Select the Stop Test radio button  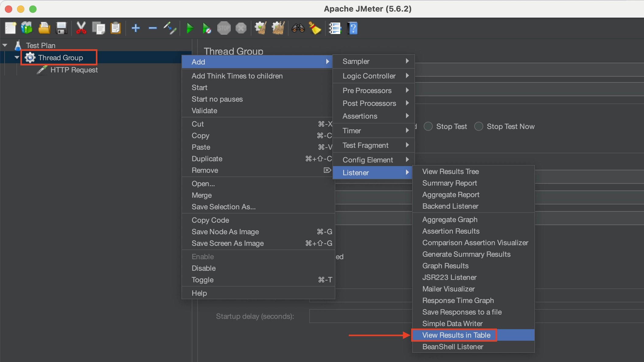tap(428, 127)
